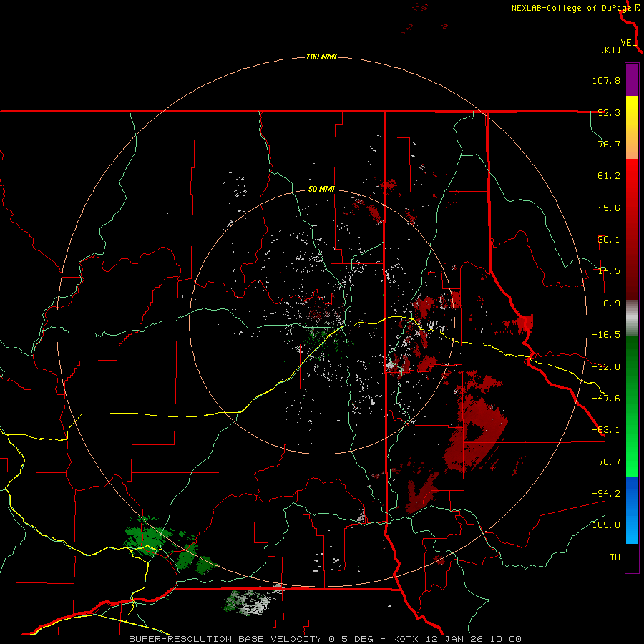Screen dimensions: 644x644
Task: Select the -16.5 scale value
Action: [x=606, y=335]
